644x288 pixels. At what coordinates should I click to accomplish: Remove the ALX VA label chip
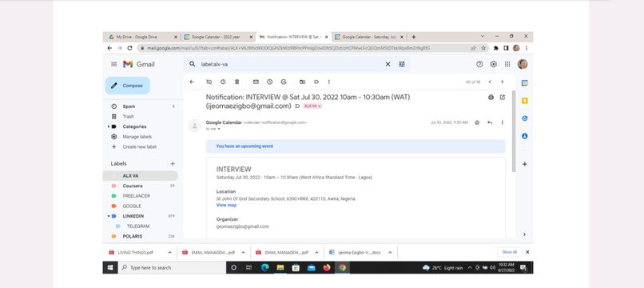pyautogui.click(x=320, y=106)
